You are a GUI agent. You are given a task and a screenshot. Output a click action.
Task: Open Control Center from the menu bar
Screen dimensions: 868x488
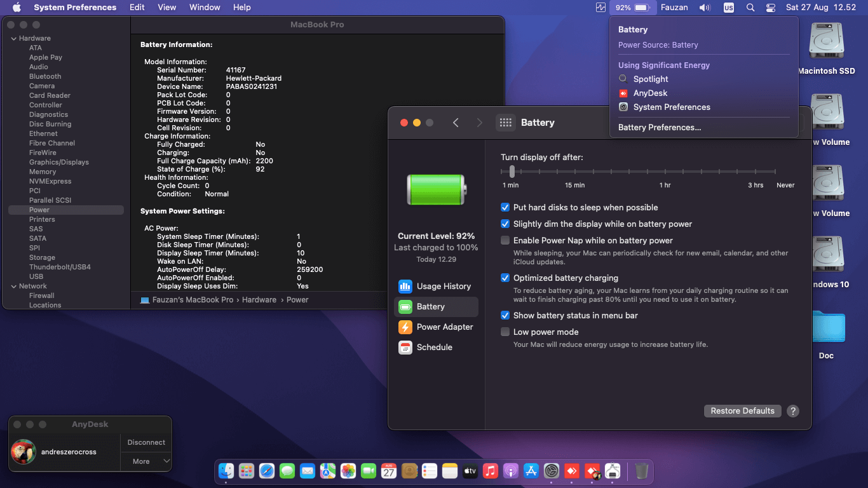pyautogui.click(x=771, y=8)
